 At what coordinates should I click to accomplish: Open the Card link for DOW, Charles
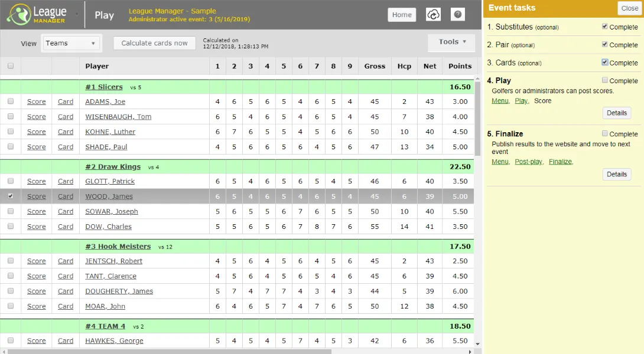tap(66, 227)
